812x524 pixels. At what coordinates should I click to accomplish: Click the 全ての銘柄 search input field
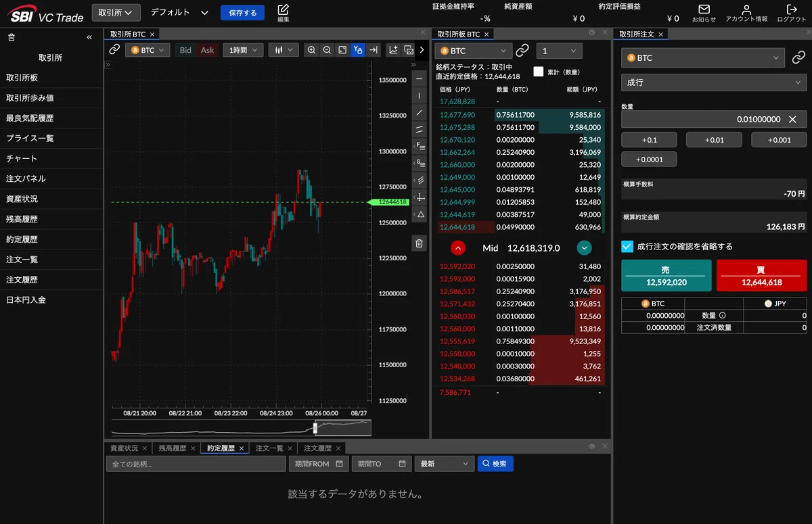pos(196,464)
